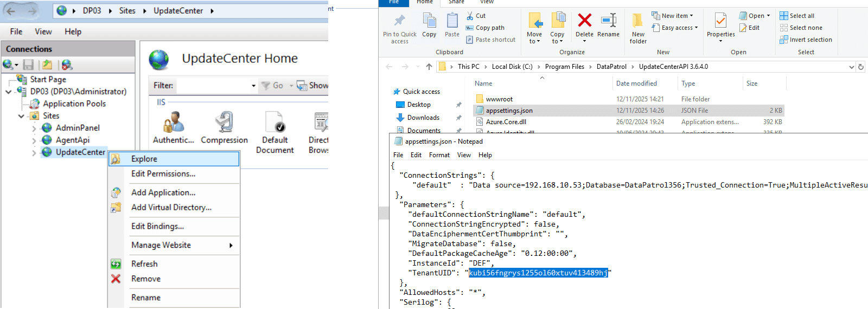Viewport: 868px width, 309px height.
Task: Click the Paste icon in Clipboard group
Action: click(x=452, y=22)
